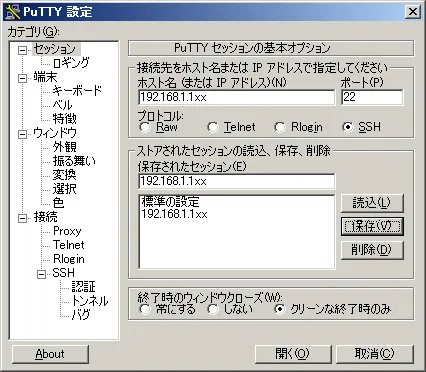Open the 色 settings category

[58, 203]
